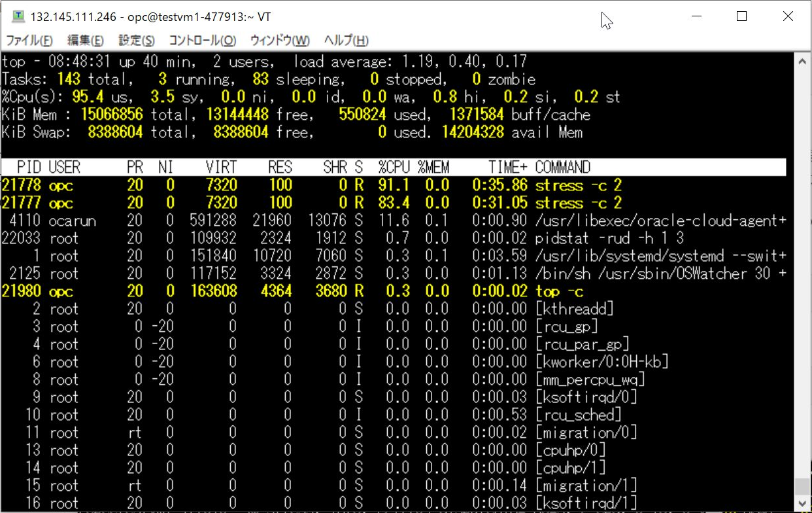Click the scrollbar down arrow

coord(802,504)
